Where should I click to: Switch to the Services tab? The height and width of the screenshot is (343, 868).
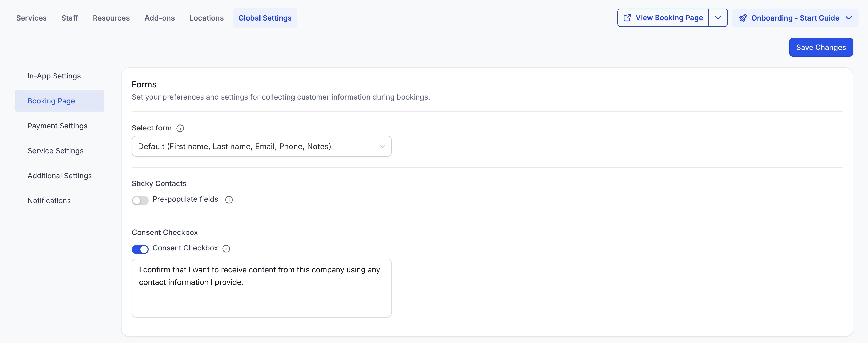[x=31, y=18]
